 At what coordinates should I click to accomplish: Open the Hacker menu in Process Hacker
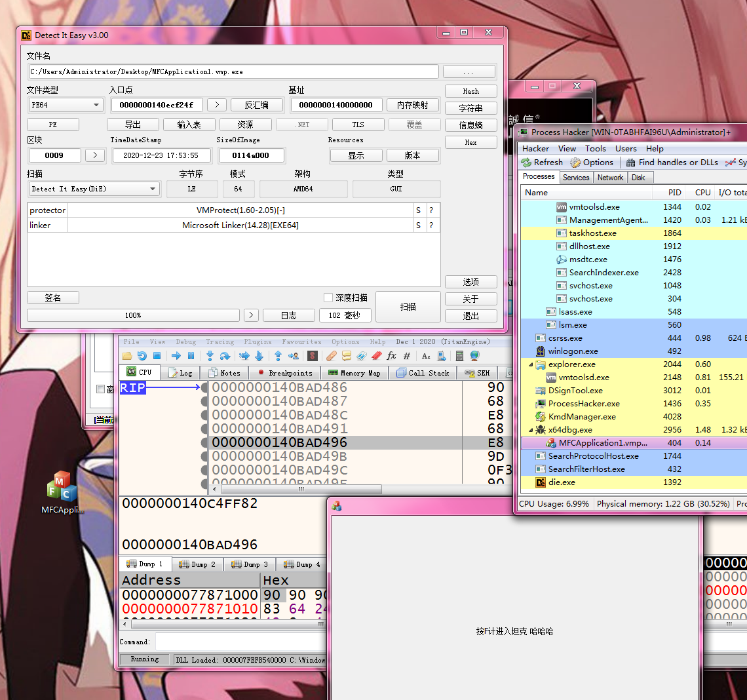pyautogui.click(x=535, y=149)
